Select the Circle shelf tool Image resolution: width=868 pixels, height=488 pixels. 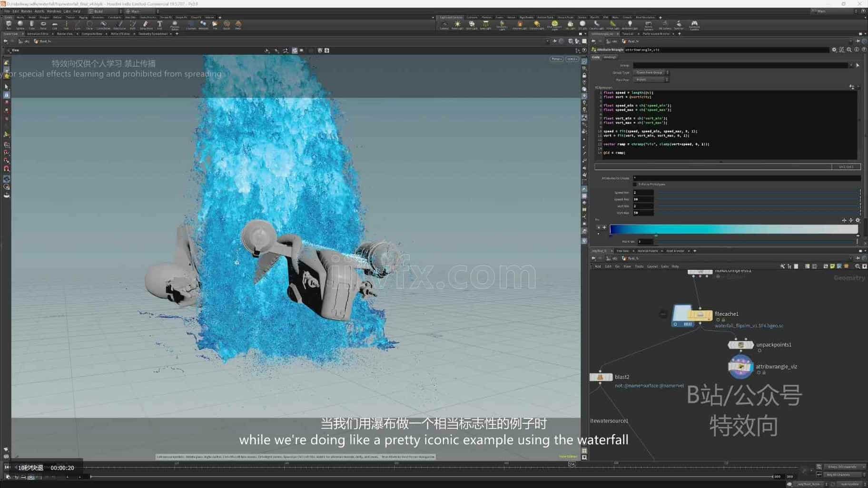(x=89, y=24)
